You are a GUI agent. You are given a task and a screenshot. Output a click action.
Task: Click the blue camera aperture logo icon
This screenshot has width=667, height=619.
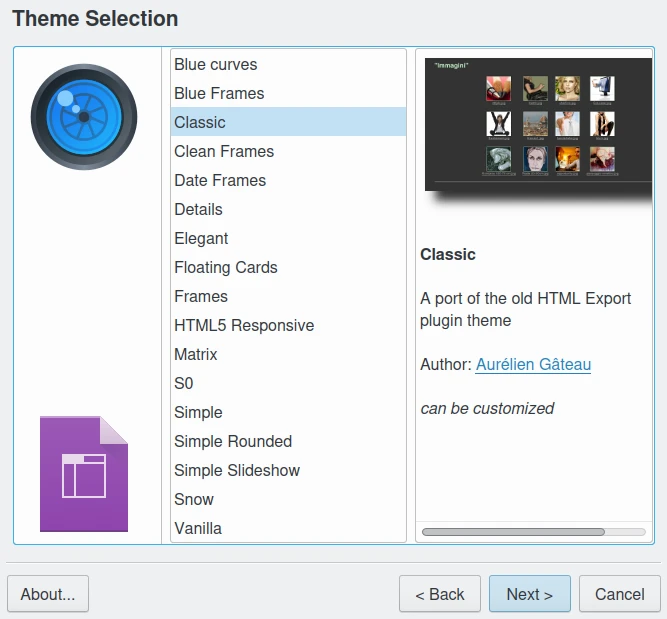[84, 117]
